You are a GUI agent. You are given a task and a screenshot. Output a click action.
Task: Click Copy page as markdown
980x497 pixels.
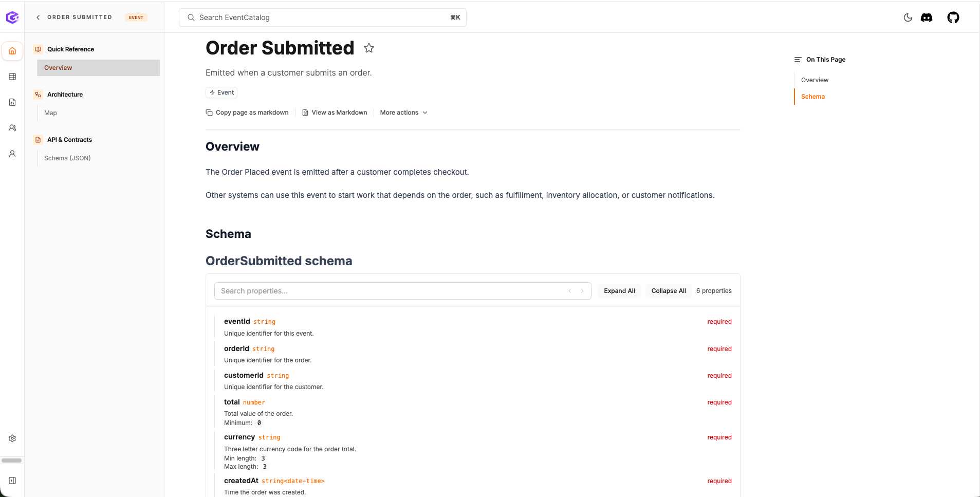point(247,113)
